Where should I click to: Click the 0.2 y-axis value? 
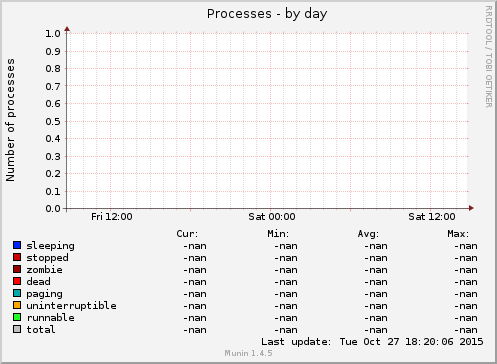pyautogui.click(x=53, y=174)
